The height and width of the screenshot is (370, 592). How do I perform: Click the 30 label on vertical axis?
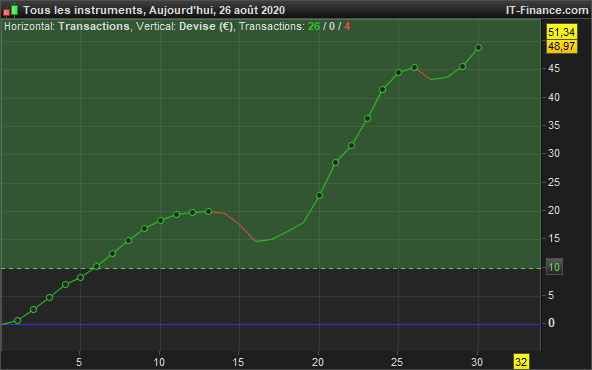553,153
